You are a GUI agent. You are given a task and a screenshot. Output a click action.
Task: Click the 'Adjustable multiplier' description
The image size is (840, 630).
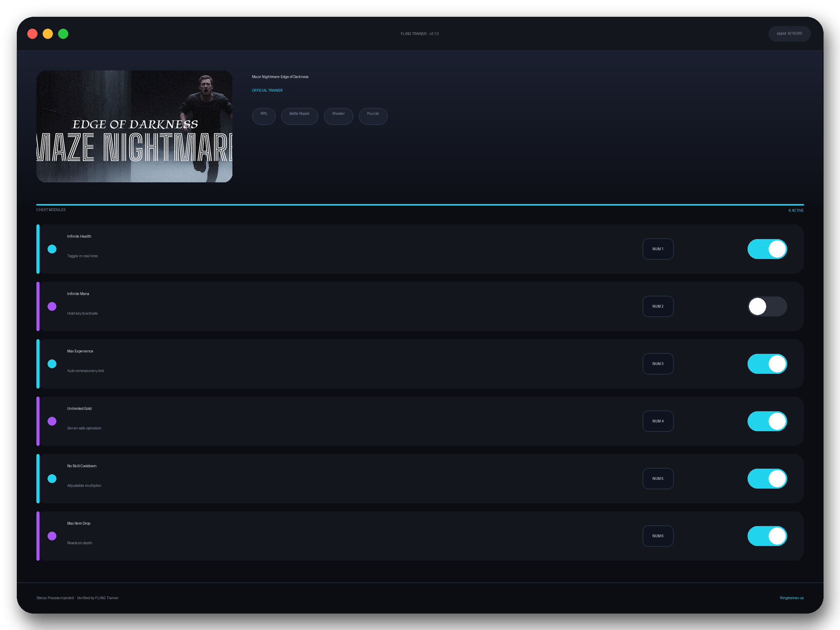pos(84,485)
